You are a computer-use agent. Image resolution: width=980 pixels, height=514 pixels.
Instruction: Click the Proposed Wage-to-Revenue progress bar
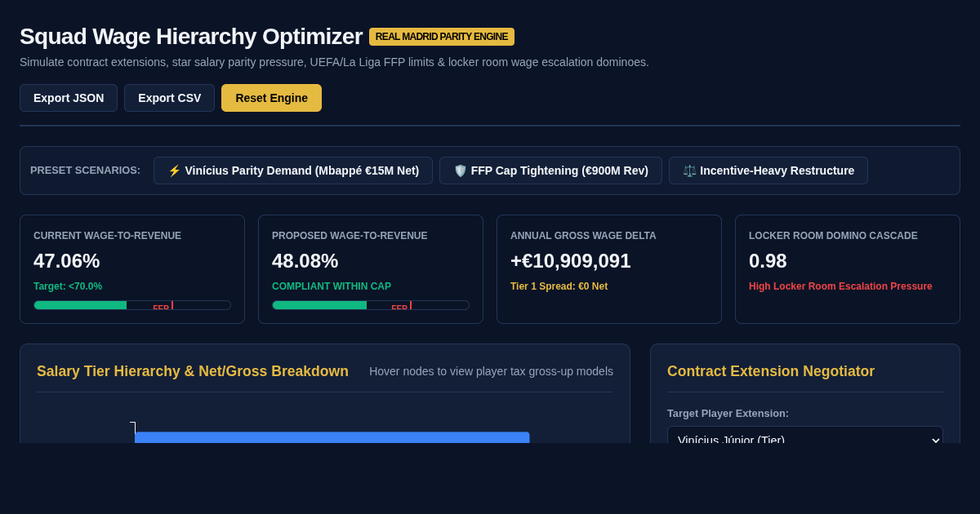pos(371,305)
